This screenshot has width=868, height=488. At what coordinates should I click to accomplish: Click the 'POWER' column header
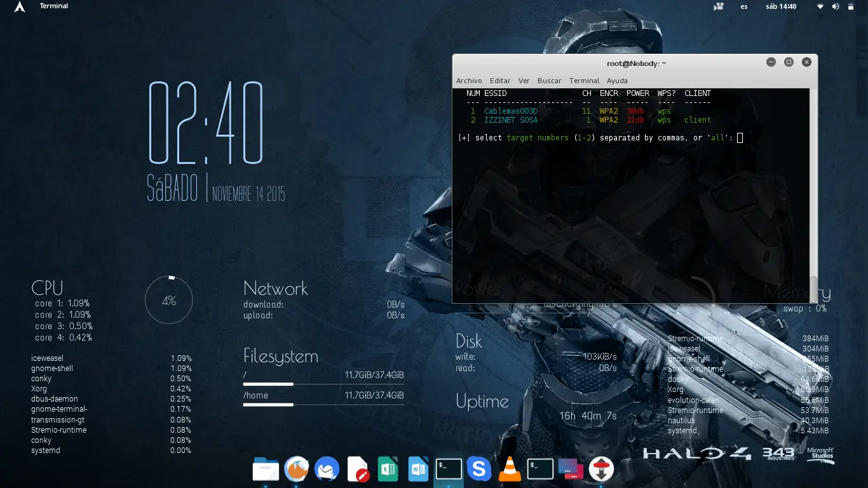coord(638,93)
